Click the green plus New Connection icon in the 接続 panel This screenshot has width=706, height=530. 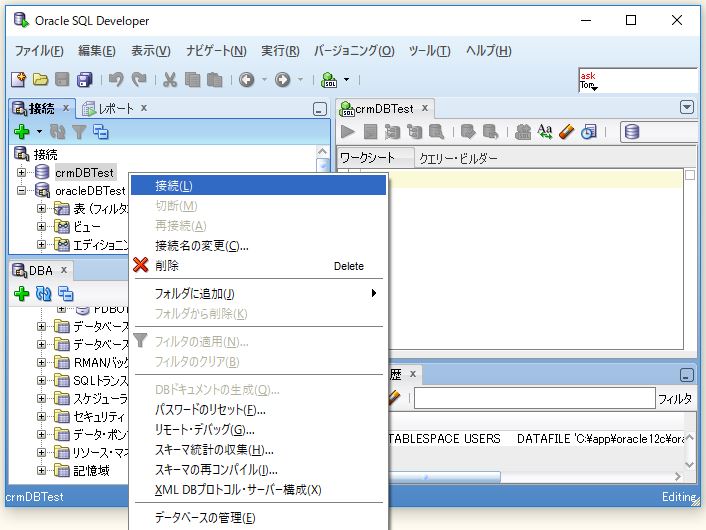[22, 132]
